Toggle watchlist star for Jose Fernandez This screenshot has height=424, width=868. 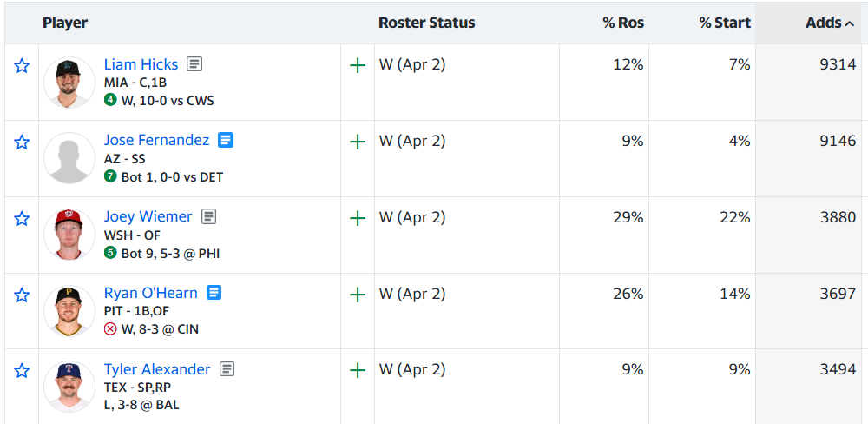click(22, 142)
